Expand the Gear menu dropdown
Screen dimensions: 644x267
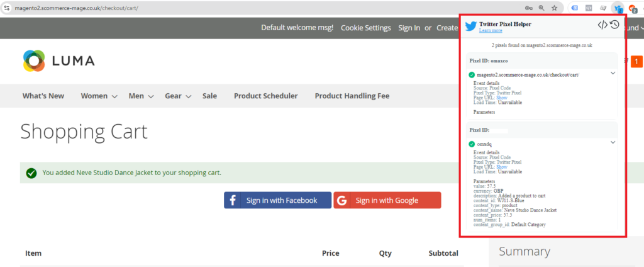click(x=178, y=96)
